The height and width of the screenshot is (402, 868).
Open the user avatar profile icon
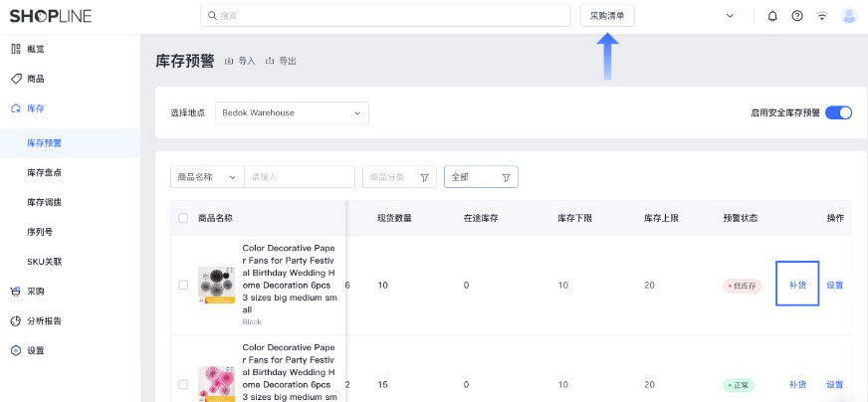pos(849,16)
